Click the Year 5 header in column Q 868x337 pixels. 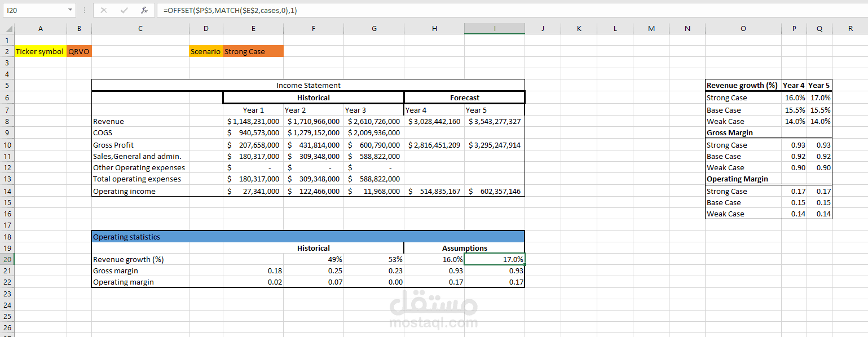[x=819, y=85]
